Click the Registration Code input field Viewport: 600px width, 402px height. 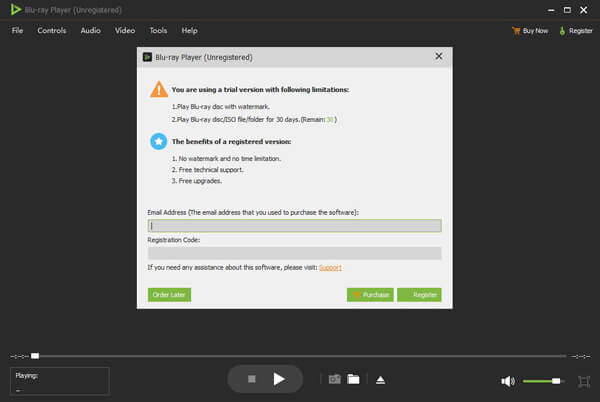click(295, 253)
